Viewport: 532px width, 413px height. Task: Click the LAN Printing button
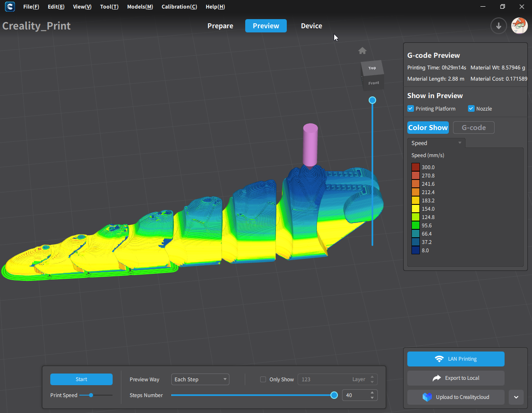click(456, 359)
